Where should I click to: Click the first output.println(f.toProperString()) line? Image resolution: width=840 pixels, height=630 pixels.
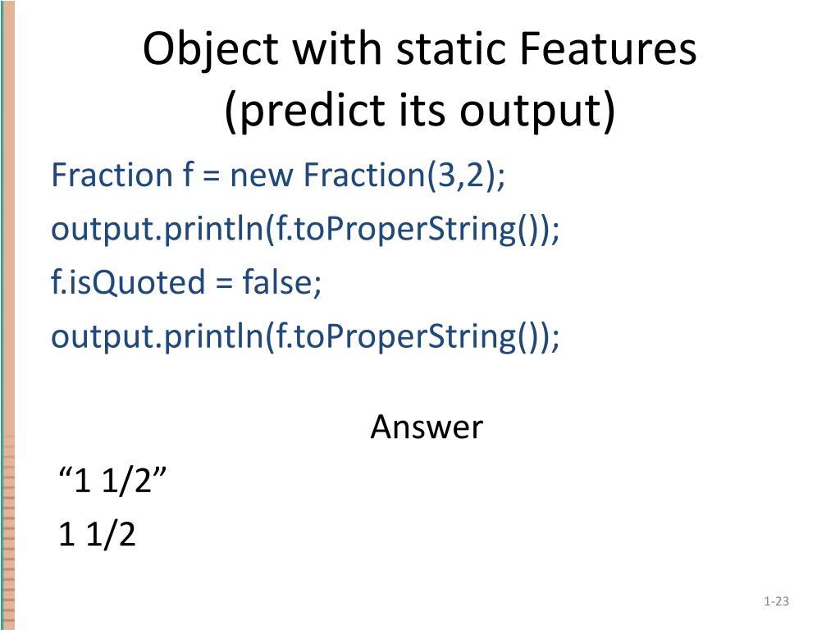tap(305, 230)
